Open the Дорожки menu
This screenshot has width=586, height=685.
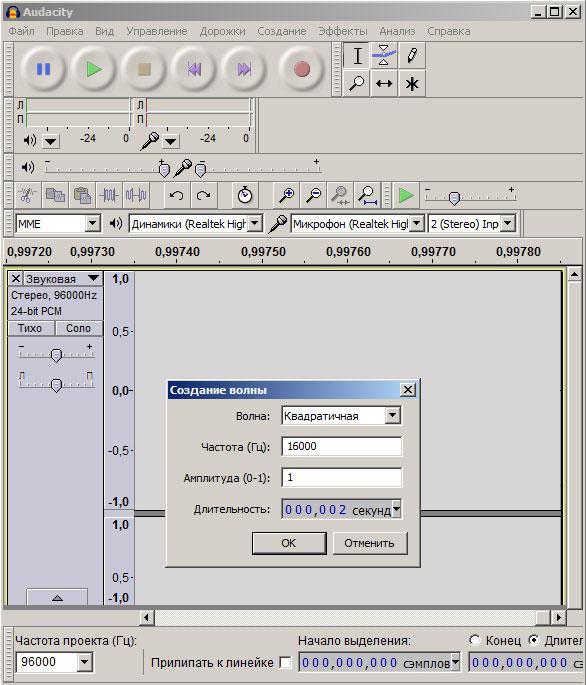click(222, 31)
